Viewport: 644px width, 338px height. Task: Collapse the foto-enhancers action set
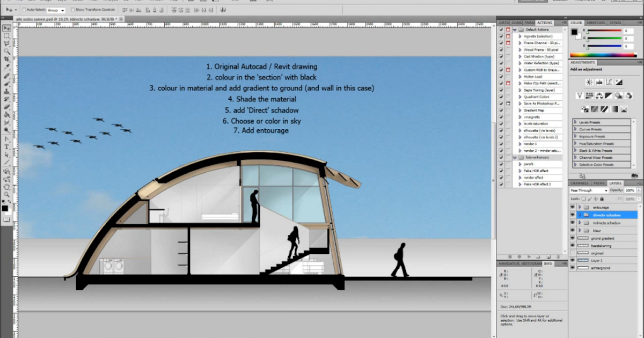point(514,158)
